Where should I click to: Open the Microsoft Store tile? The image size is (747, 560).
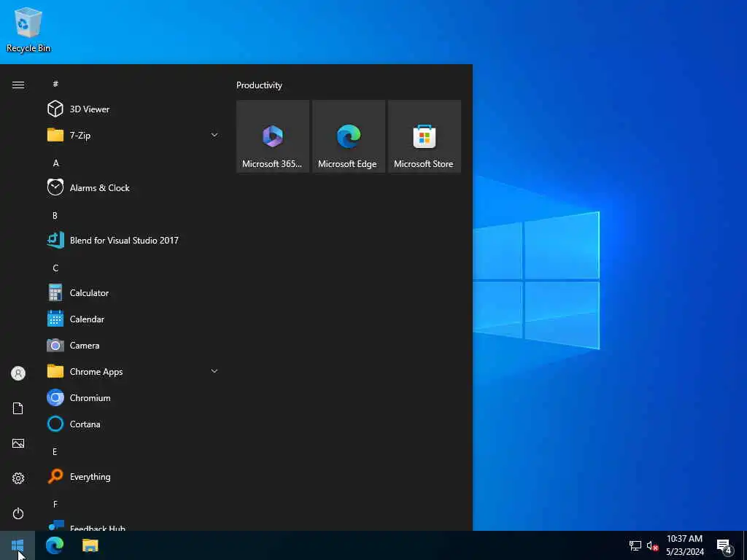pyautogui.click(x=425, y=136)
